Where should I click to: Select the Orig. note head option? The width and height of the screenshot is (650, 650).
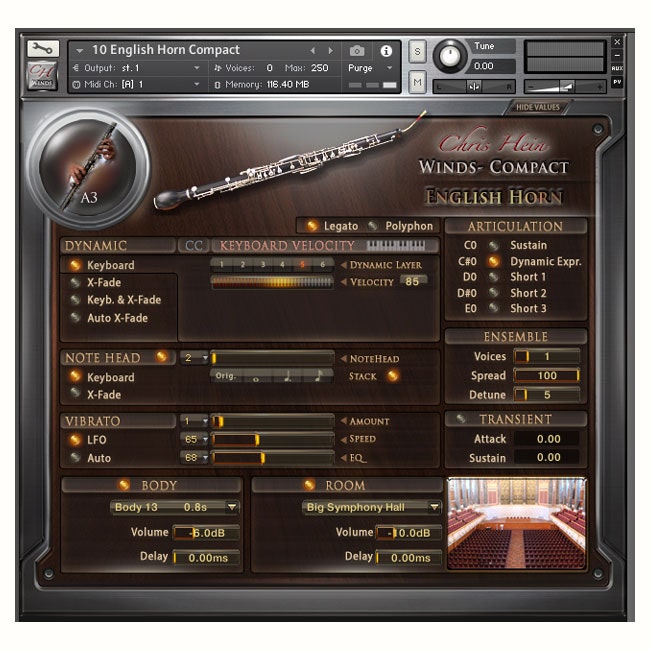click(x=226, y=376)
